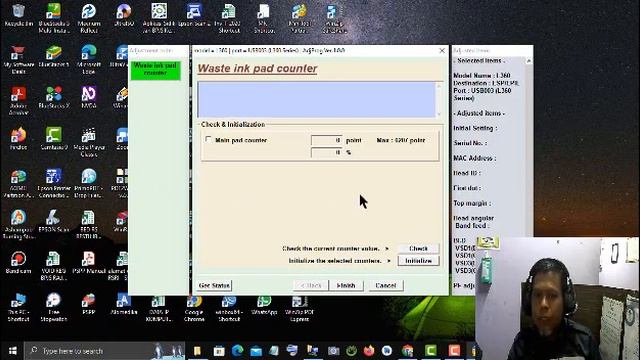Screen dimensions: 640x360
Task: Open Epson Printer Connection desktop icon
Action: point(53,183)
